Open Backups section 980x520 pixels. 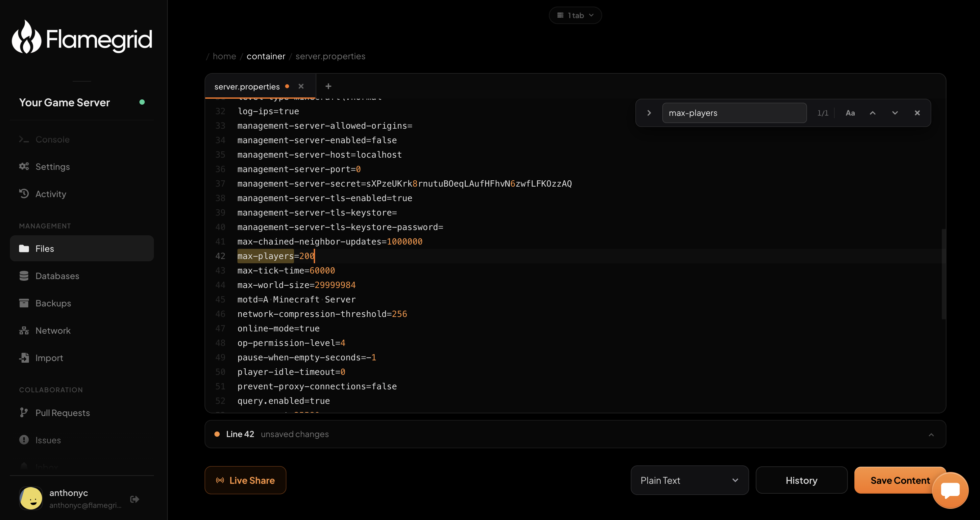coord(82,303)
